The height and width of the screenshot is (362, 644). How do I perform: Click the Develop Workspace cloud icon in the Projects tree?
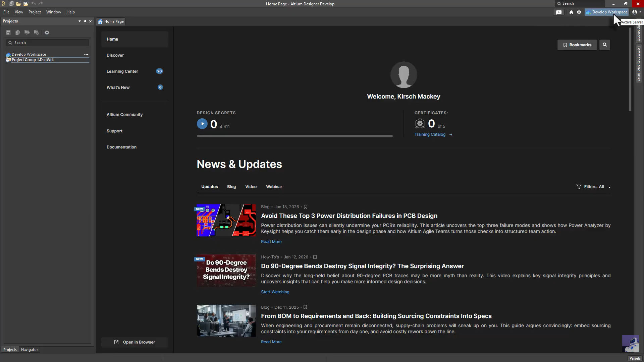tap(8, 54)
